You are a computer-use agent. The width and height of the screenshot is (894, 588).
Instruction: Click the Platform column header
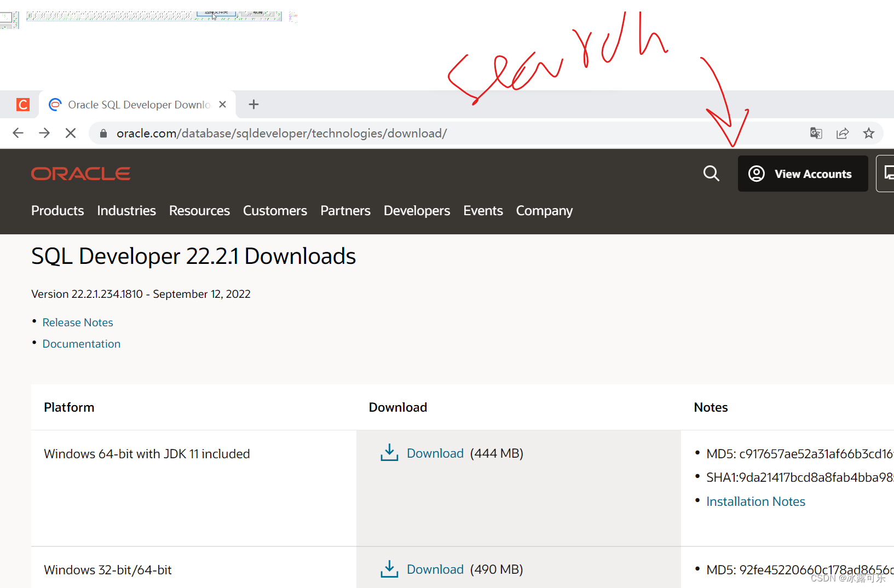tap(69, 407)
